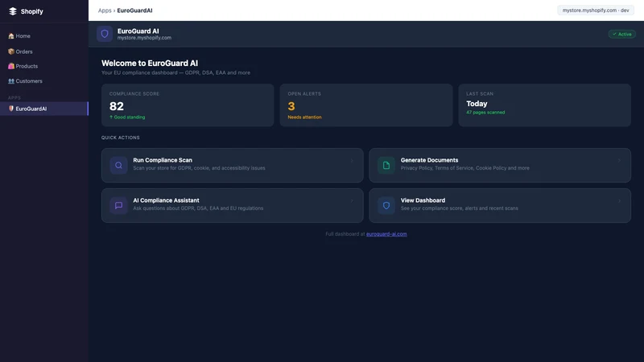Click the mystore.myshopify.com text under EuroGuard AI
This screenshot has width=644, height=362.
pos(144,38)
